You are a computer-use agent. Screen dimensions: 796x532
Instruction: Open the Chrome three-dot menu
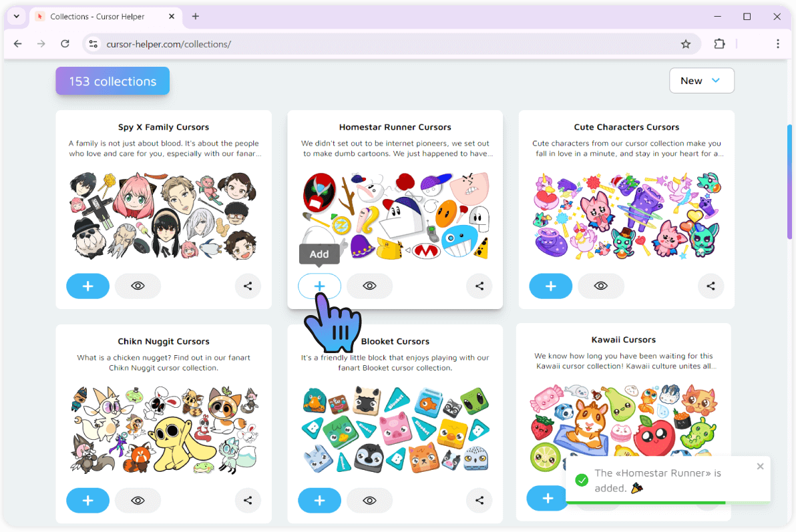pyautogui.click(x=777, y=44)
